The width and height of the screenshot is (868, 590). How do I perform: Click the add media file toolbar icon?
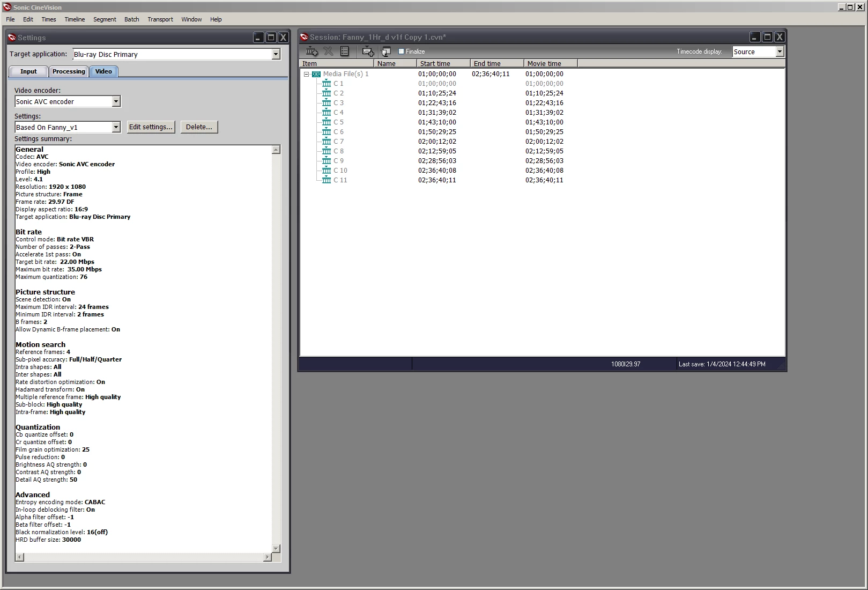311,51
